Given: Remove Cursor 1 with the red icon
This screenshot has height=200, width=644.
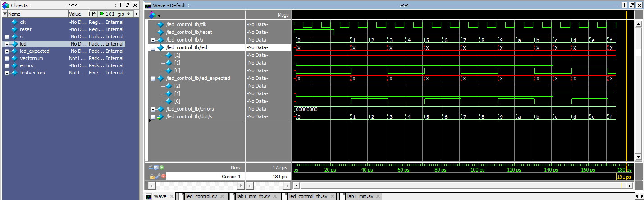Looking at the screenshot, I should (164, 176).
